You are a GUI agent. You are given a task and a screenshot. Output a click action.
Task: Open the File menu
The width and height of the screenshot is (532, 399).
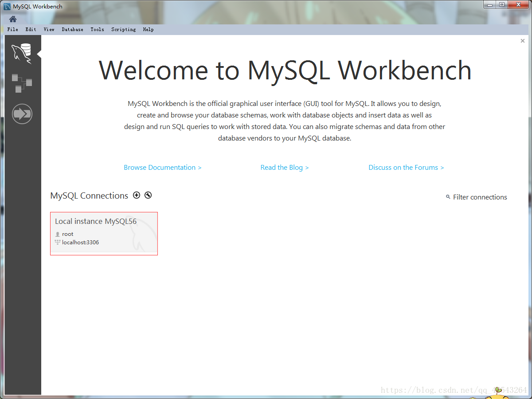pos(13,29)
